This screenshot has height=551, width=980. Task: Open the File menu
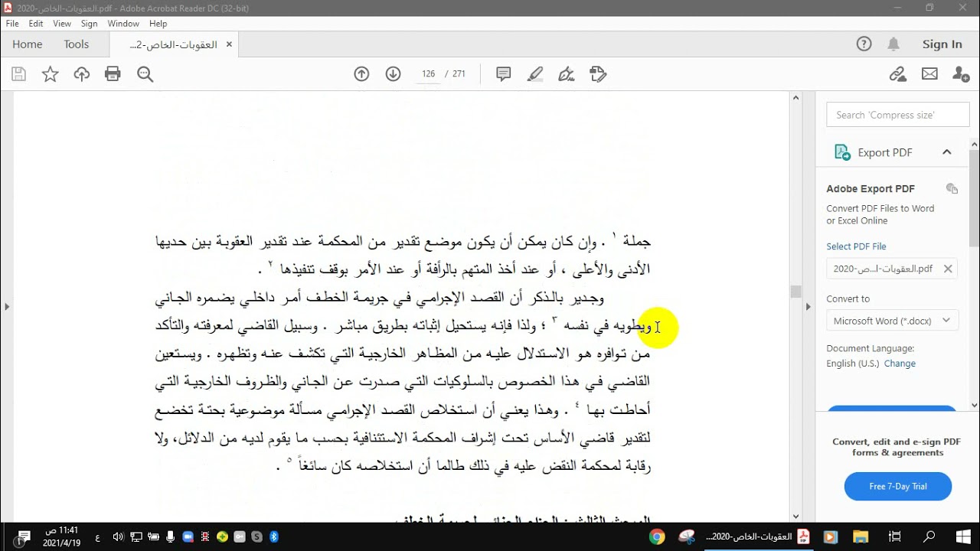point(12,24)
